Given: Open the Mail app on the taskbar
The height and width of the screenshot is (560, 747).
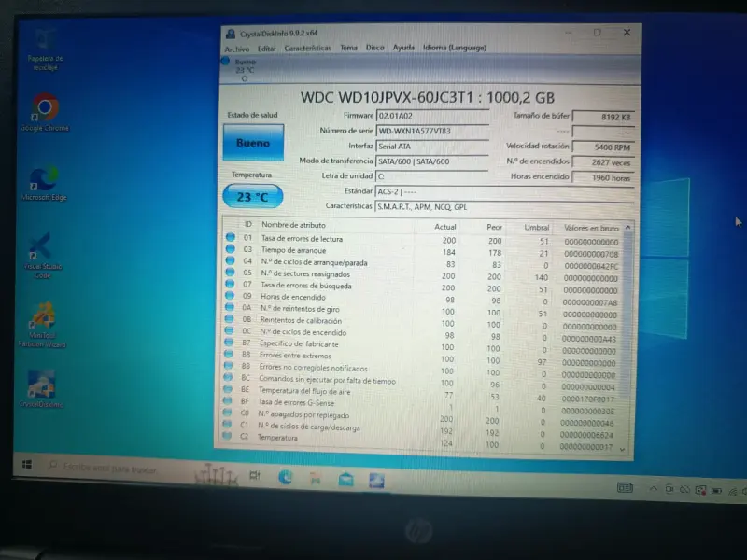Looking at the screenshot, I should tap(345, 480).
